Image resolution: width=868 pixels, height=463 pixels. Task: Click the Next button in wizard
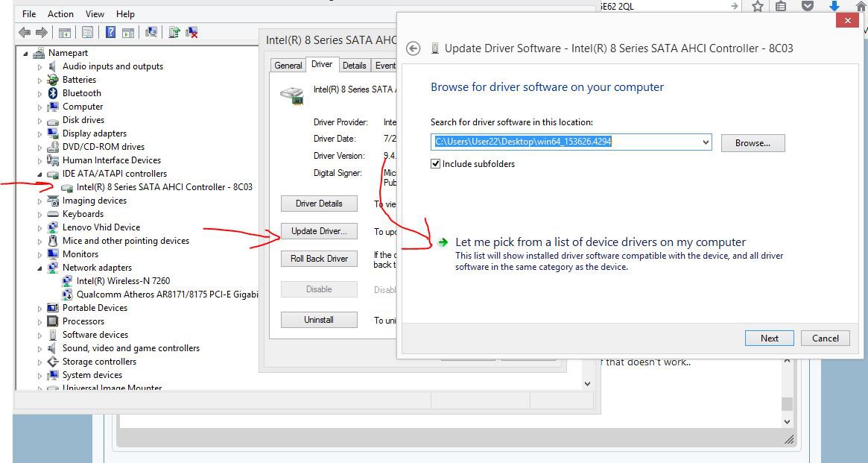click(770, 338)
